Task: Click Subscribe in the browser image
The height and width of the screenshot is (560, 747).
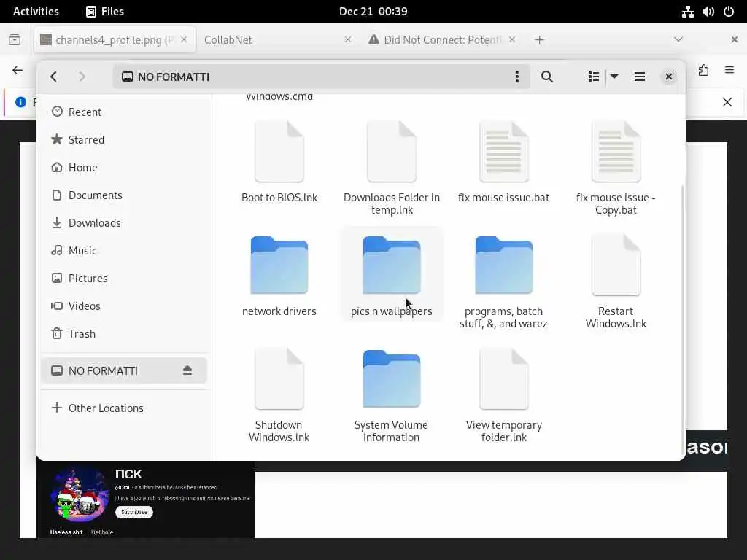Action: (134, 512)
